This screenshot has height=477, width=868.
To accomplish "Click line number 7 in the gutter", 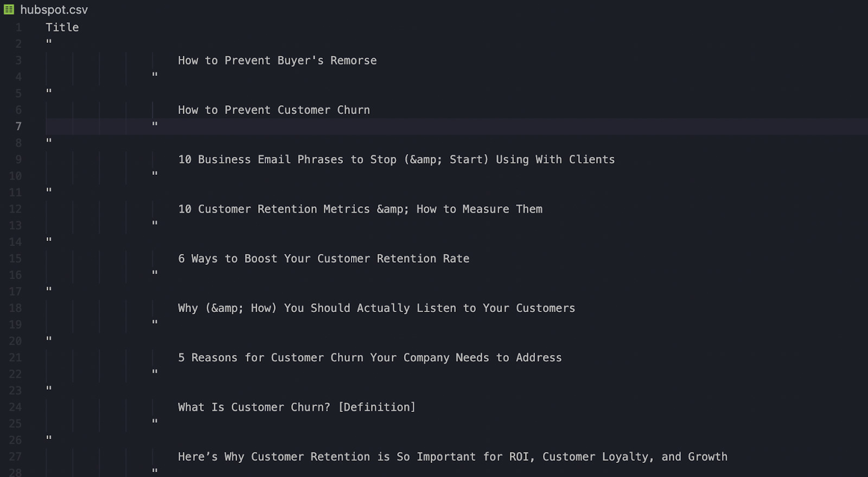I will 18,126.
